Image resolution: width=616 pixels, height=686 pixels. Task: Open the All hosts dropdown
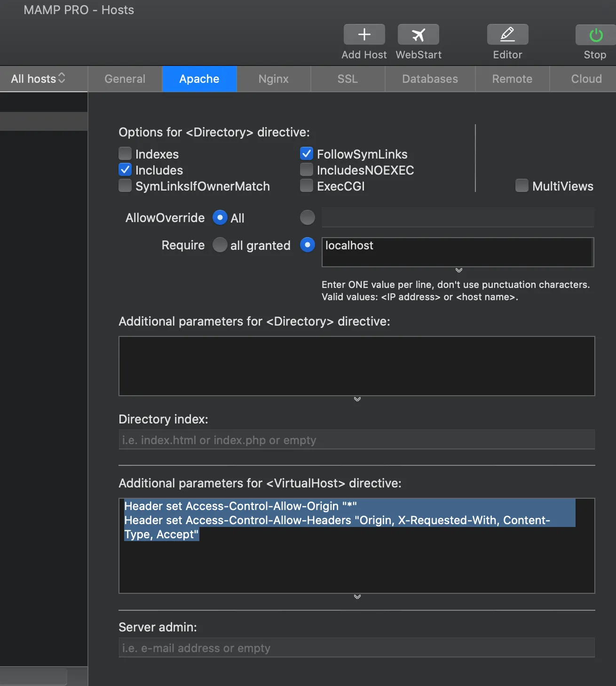pos(39,79)
